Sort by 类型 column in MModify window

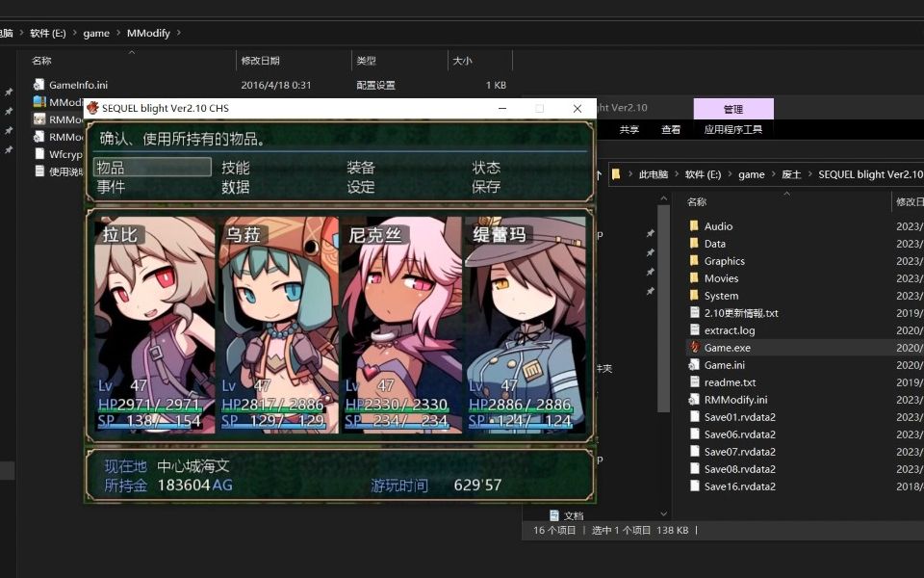(366, 61)
